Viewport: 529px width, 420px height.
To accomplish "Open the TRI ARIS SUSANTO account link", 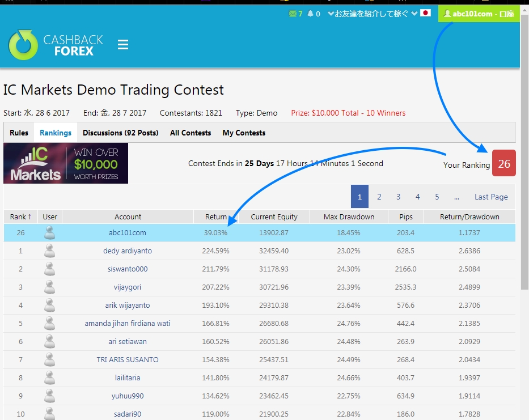I will coord(128,359).
